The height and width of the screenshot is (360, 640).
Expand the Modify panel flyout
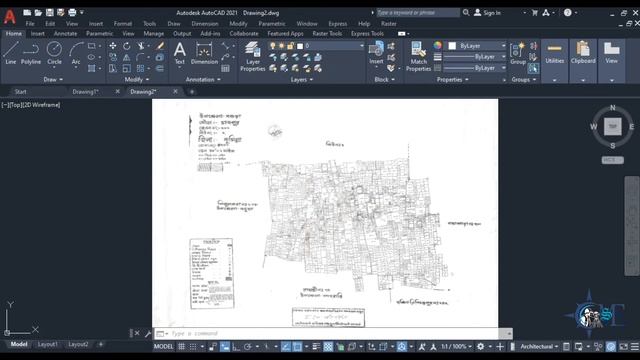137,80
